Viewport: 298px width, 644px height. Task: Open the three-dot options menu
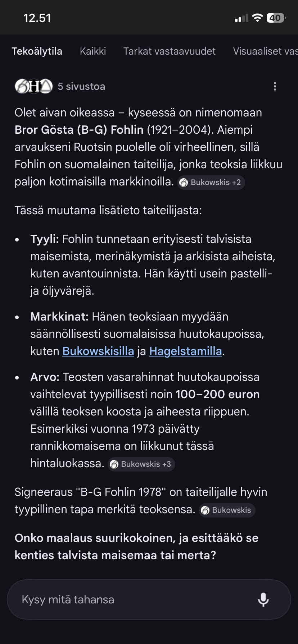pyautogui.click(x=275, y=86)
